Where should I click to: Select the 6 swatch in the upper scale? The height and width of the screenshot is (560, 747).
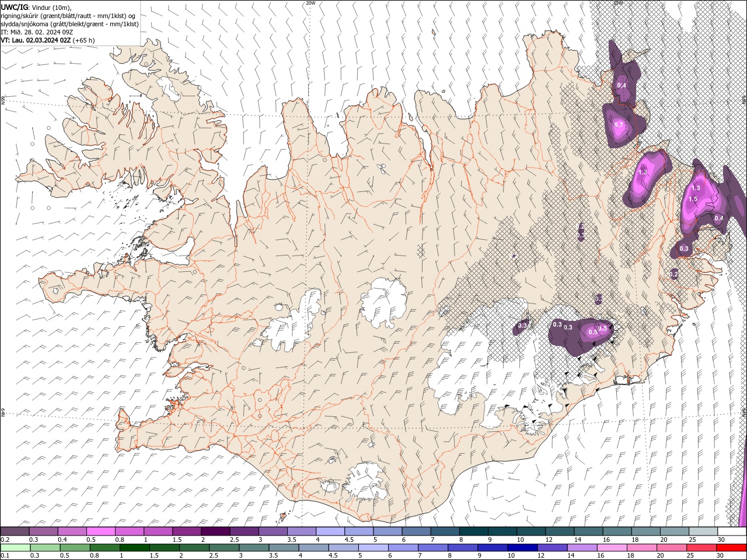coord(416,531)
